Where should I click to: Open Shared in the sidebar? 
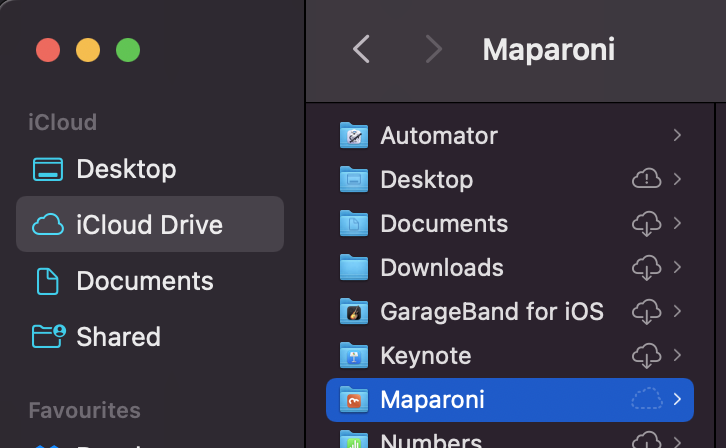click(150, 336)
